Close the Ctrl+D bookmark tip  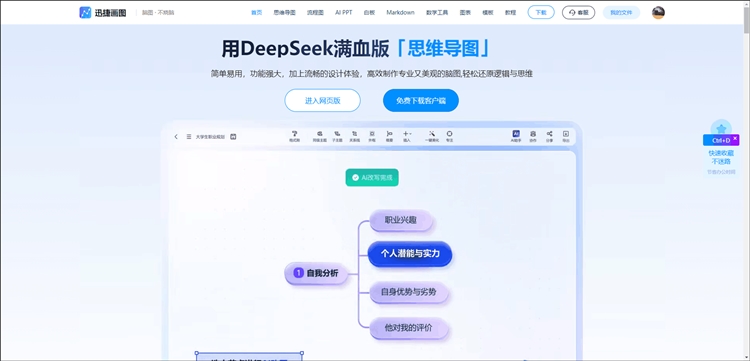(x=736, y=138)
